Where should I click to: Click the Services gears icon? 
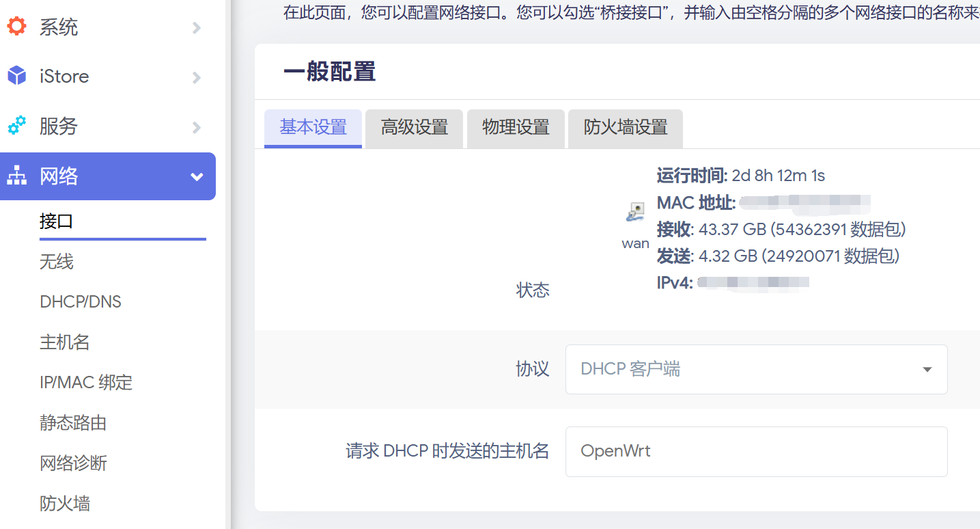pyautogui.click(x=16, y=126)
